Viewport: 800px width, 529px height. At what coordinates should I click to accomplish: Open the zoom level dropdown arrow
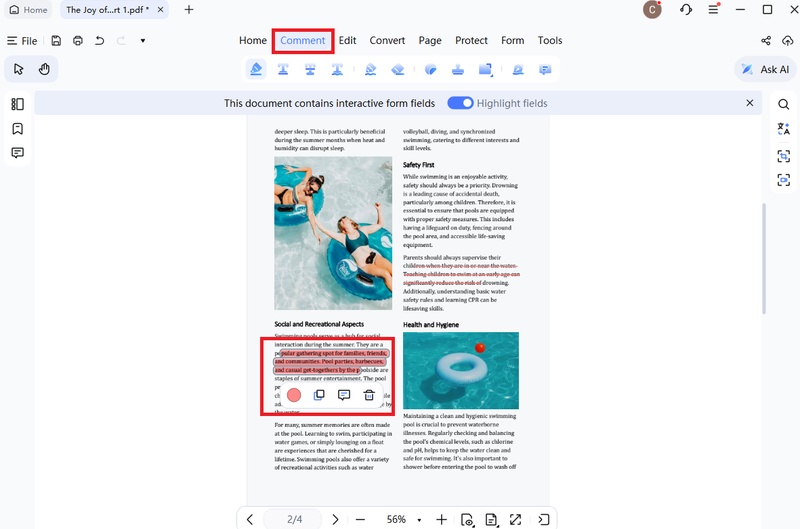tap(419, 520)
